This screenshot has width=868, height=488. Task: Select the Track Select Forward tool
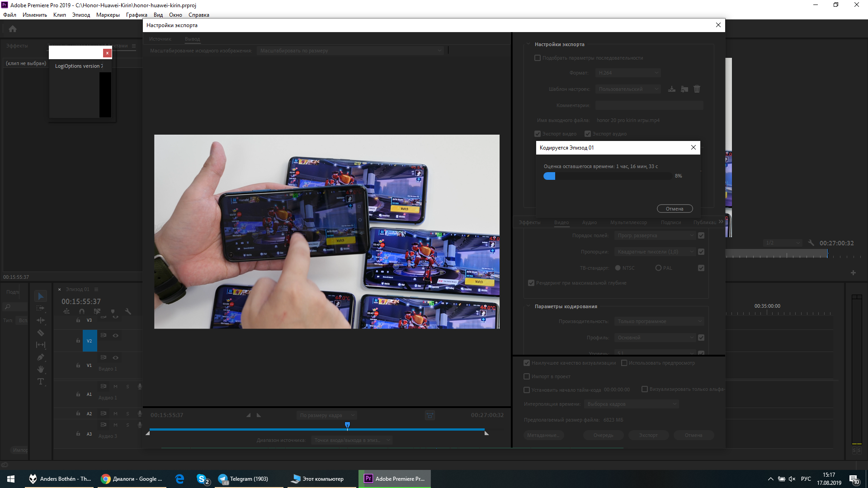[x=41, y=308]
